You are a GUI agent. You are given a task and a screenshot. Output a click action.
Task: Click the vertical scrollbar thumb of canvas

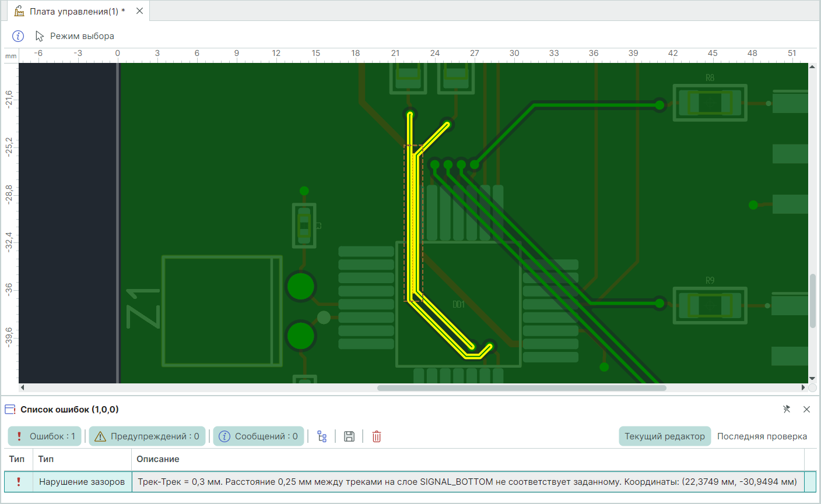tap(812, 300)
